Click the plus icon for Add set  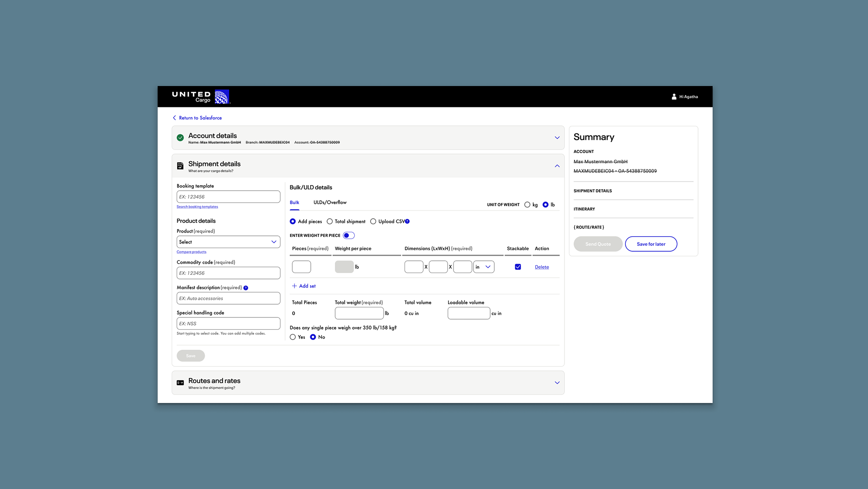click(294, 286)
